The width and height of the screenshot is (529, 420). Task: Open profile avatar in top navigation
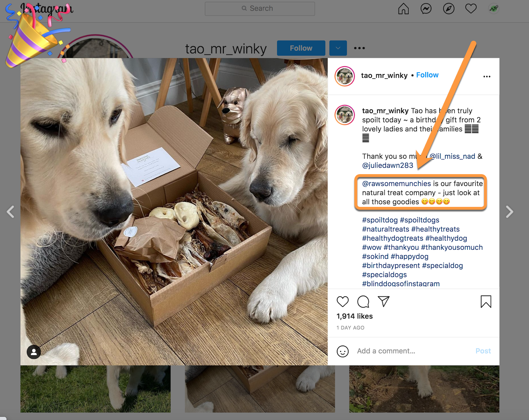(x=494, y=9)
